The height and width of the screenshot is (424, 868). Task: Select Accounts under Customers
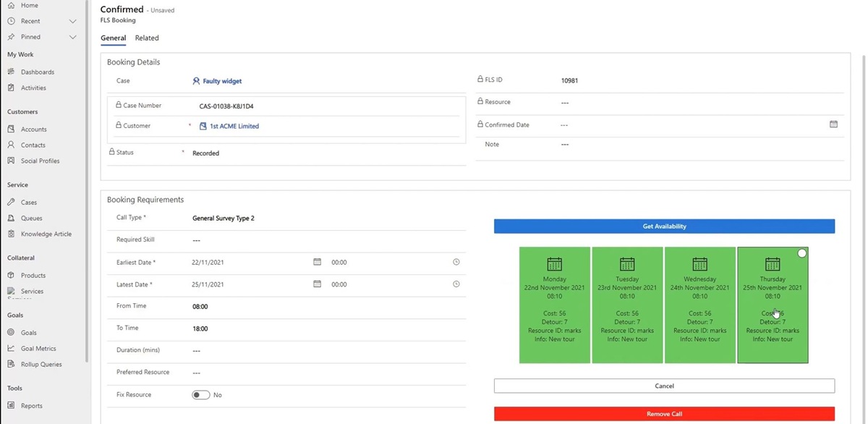coord(34,129)
